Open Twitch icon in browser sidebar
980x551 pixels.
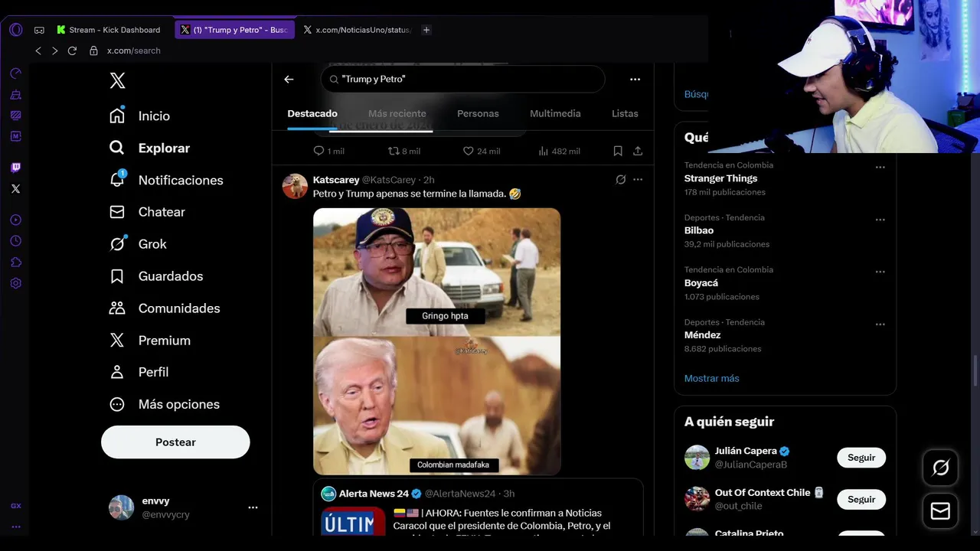[x=16, y=168]
